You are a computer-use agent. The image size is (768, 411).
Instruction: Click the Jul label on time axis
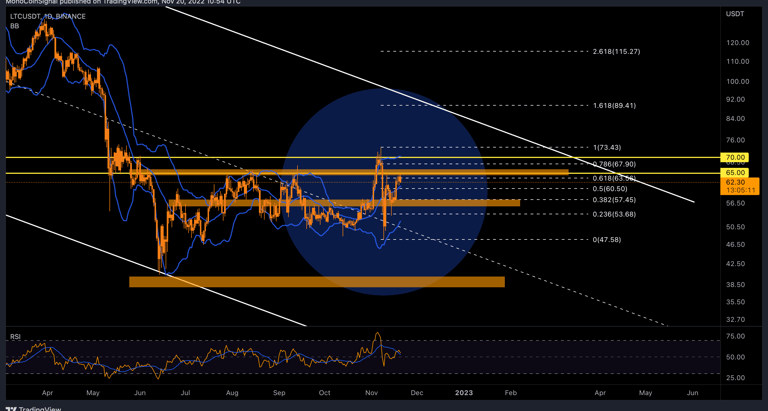click(186, 393)
